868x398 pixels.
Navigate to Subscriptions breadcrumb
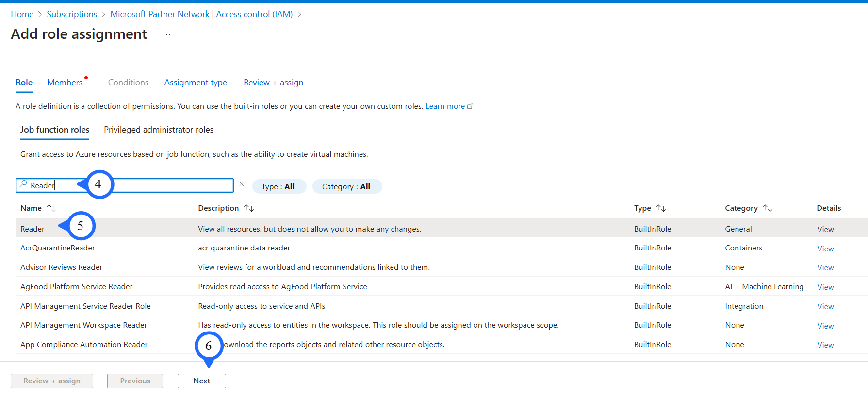[x=72, y=14]
